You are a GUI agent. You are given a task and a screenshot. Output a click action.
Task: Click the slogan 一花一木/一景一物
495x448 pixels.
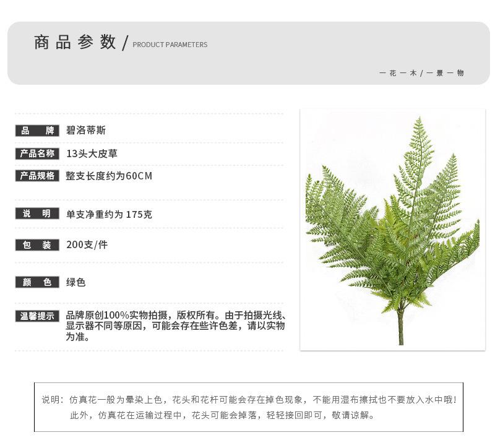(421, 73)
